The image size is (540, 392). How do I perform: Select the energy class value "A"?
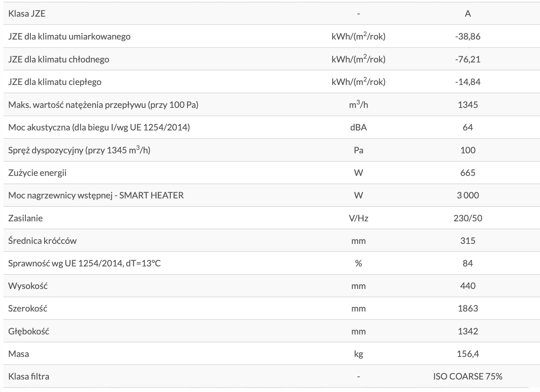coord(468,14)
